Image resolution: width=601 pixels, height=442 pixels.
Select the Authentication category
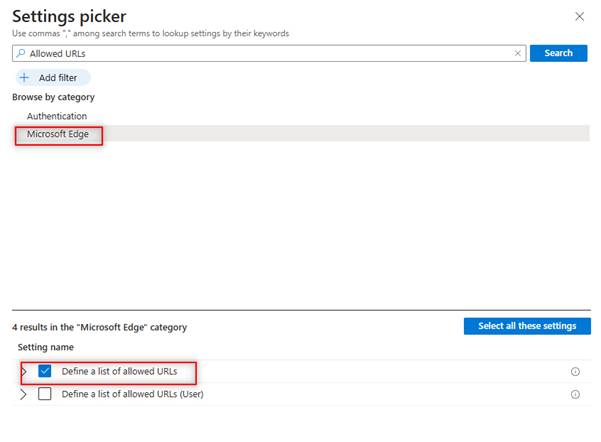tap(56, 116)
